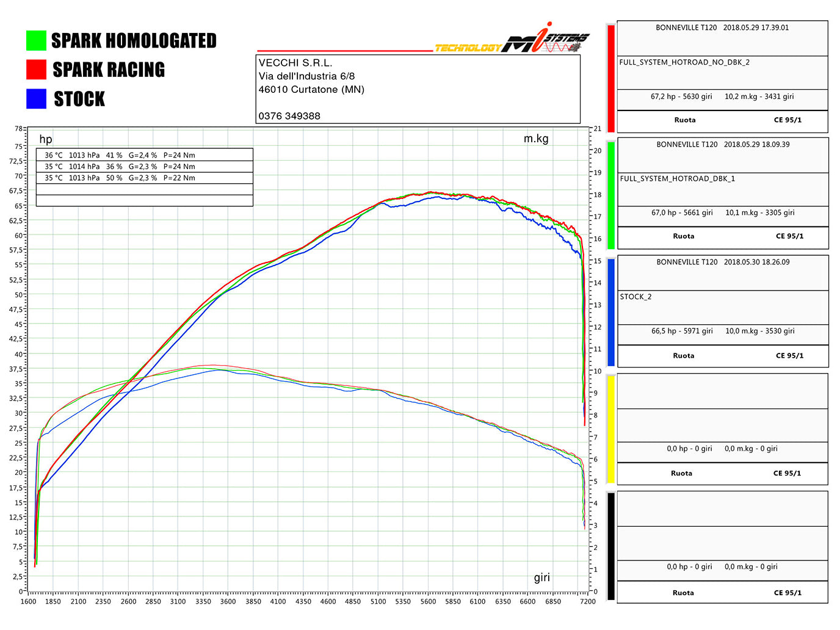Click the blue Stock legend square
840x630 pixels.
coord(36,99)
